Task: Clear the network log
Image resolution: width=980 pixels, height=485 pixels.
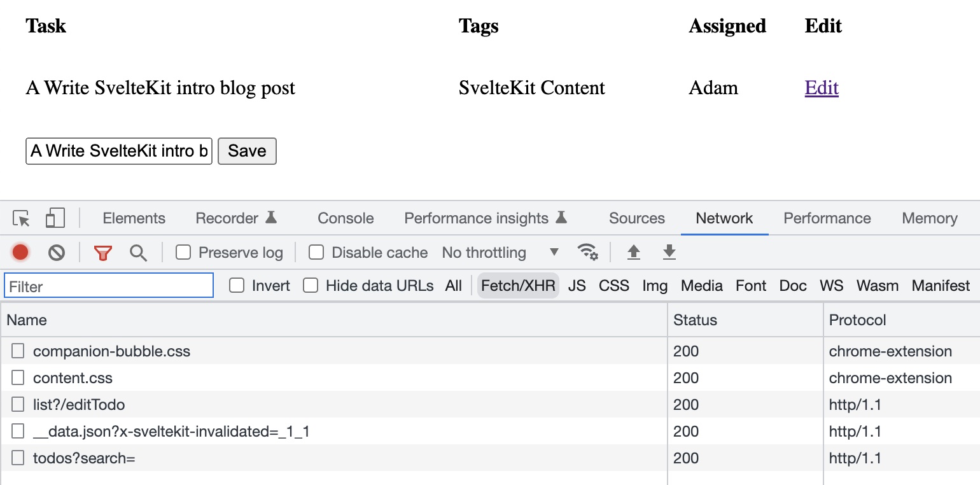Action: click(x=57, y=253)
